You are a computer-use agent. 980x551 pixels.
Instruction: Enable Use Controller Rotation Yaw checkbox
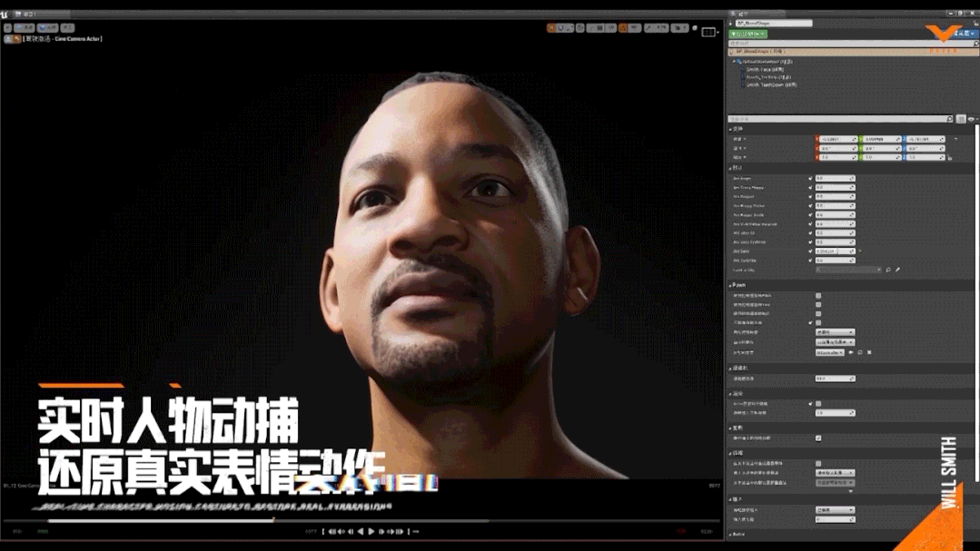click(818, 305)
